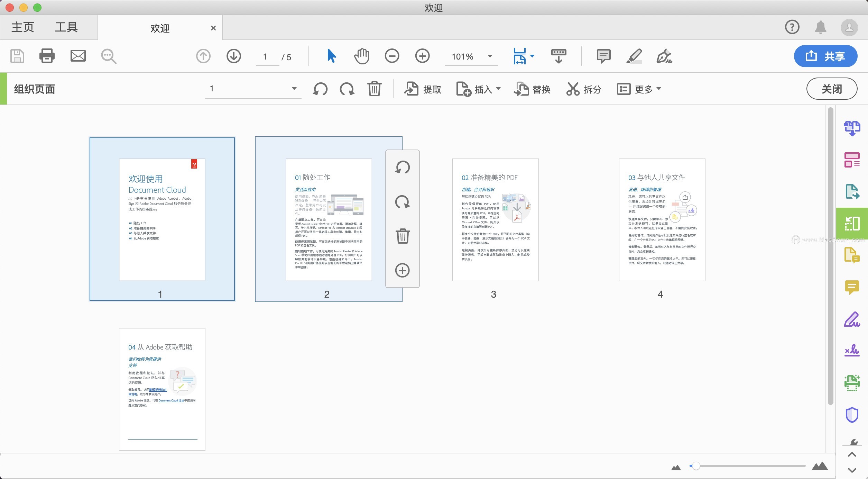Go to the 主页 home tab
Screen dimensions: 868x479
point(23,27)
